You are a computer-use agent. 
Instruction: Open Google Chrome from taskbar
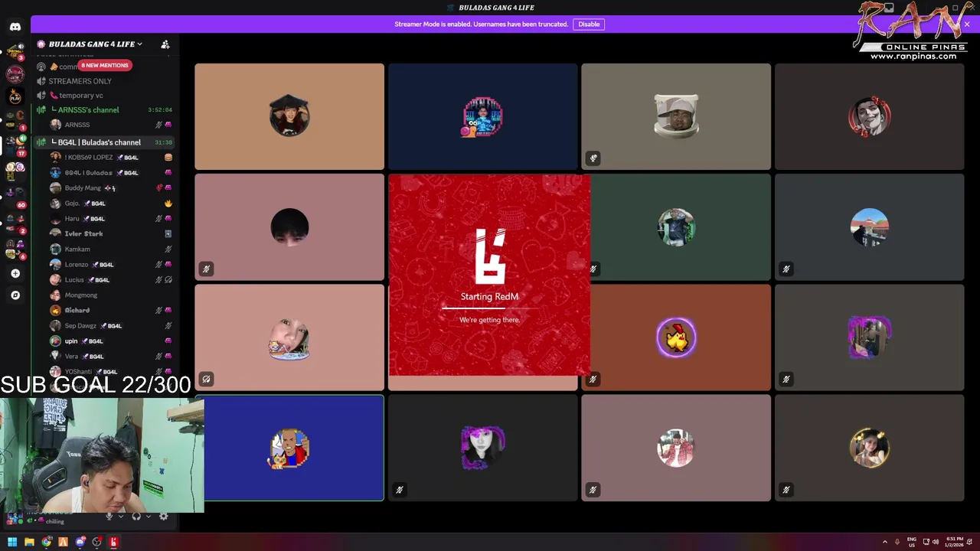pyautogui.click(x=46, y=542)
